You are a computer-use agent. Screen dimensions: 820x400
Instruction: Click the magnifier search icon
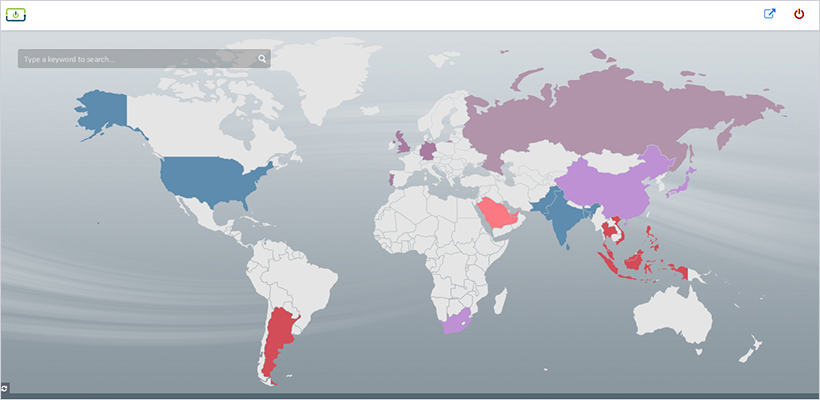pyautogui.click(x=262, y=59)
